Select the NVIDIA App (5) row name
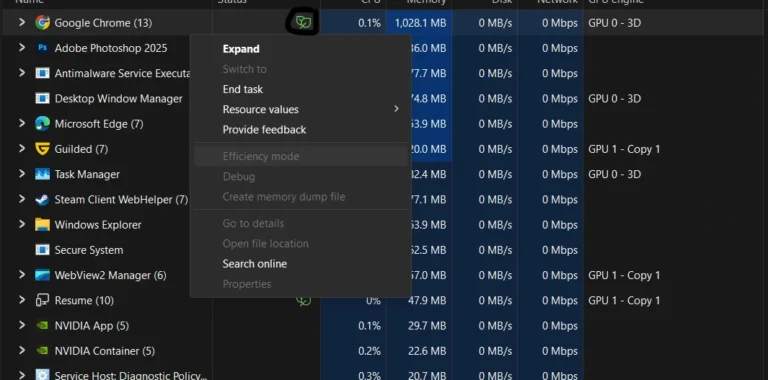This screenshot has height=380, width=768. pos(92,326)
